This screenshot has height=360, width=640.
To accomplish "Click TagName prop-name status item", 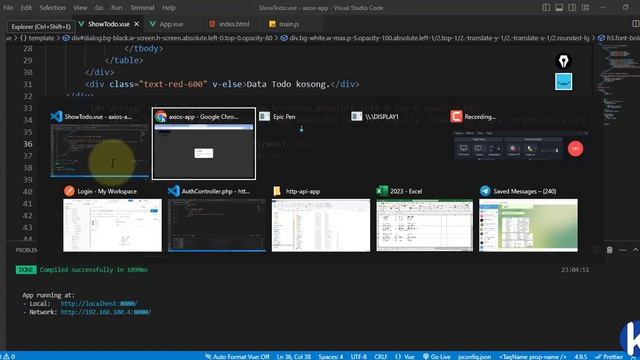I will [x=532, y=356].
